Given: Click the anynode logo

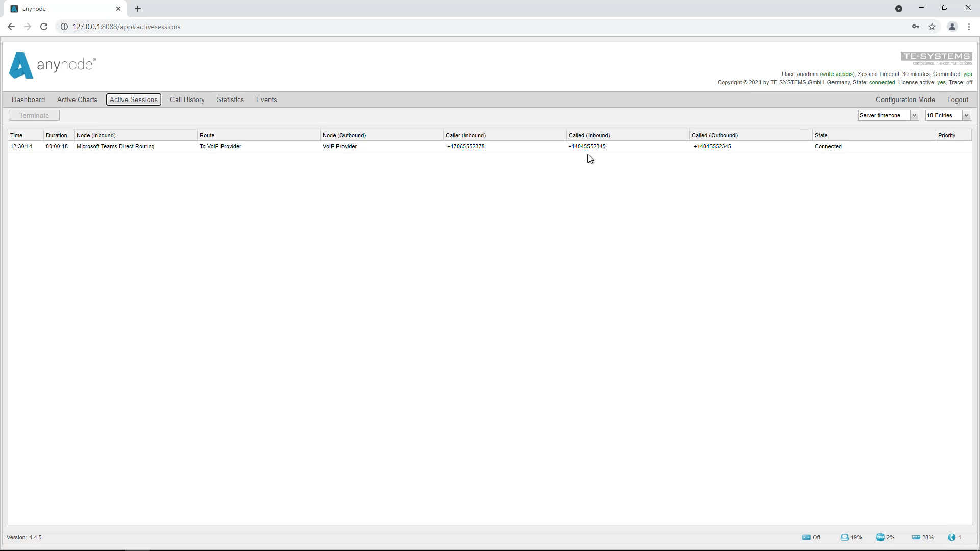Looking at the screenshot, I should click(52, 65).
